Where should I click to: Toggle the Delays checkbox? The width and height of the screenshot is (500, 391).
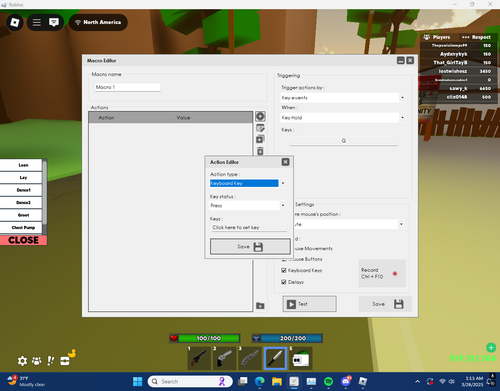coord(284,282)
